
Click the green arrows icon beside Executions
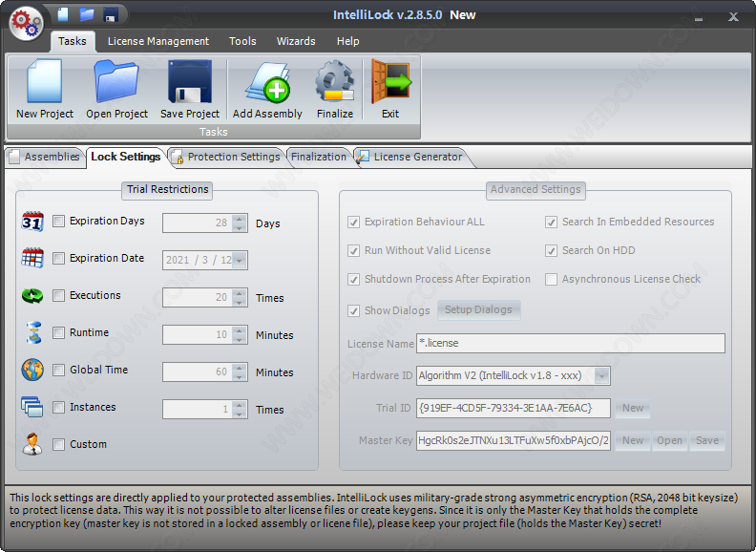32,295
